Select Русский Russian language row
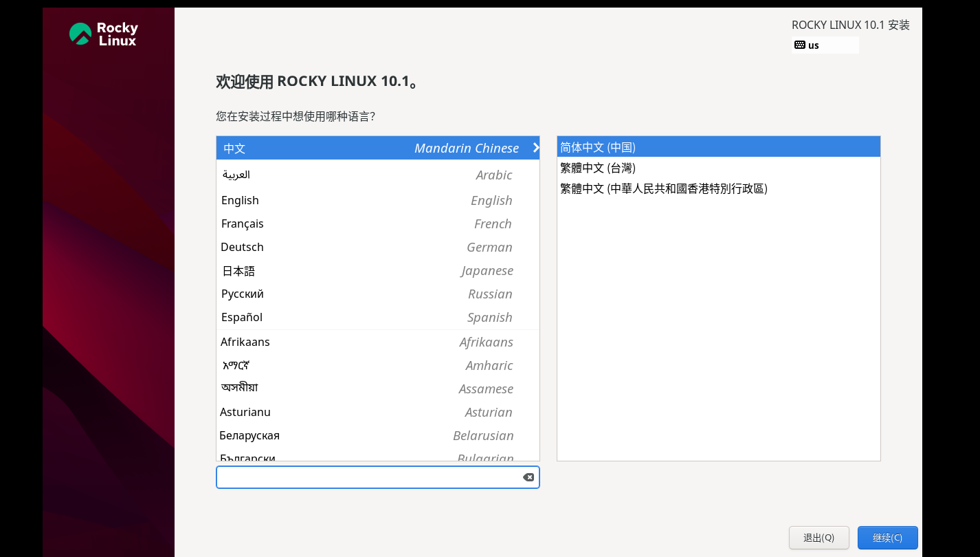The height and width of the screenshot is (557, 980). (378, 294)
